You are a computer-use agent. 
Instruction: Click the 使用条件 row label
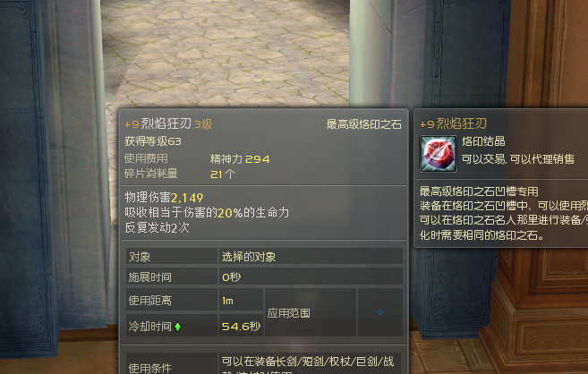click(150, 368)
